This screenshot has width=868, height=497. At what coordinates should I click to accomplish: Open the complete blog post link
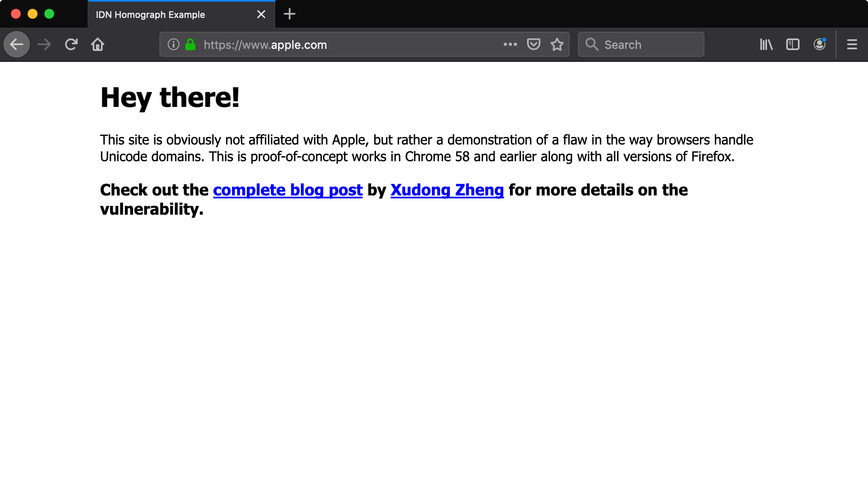tap(288, 190)
